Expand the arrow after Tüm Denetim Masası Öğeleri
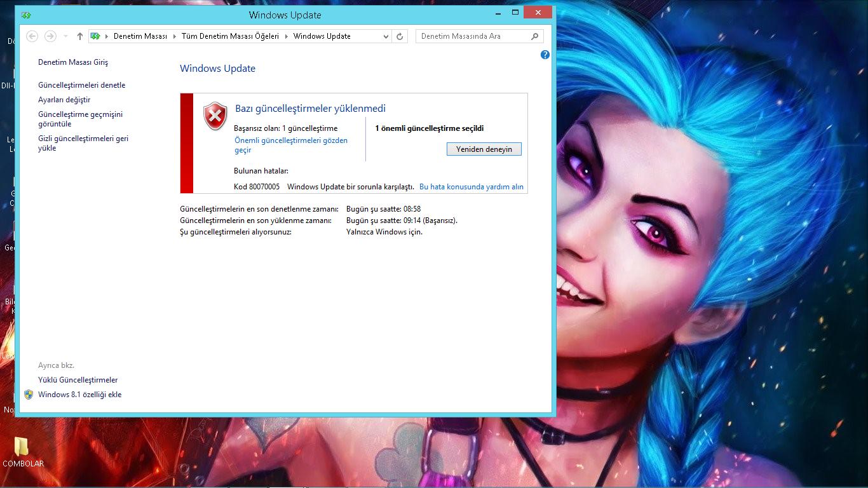Screen dimensions: 868x488 click(x=286, y=36)
